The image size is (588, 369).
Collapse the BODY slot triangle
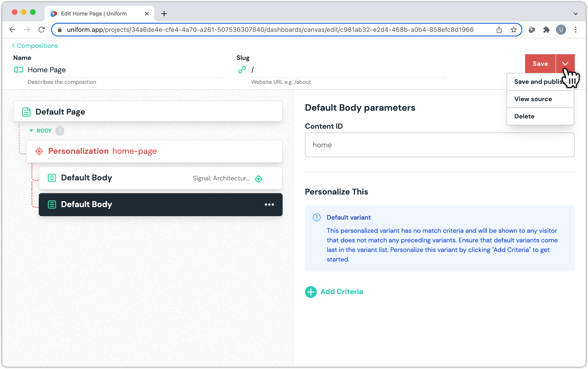[31, 131]
